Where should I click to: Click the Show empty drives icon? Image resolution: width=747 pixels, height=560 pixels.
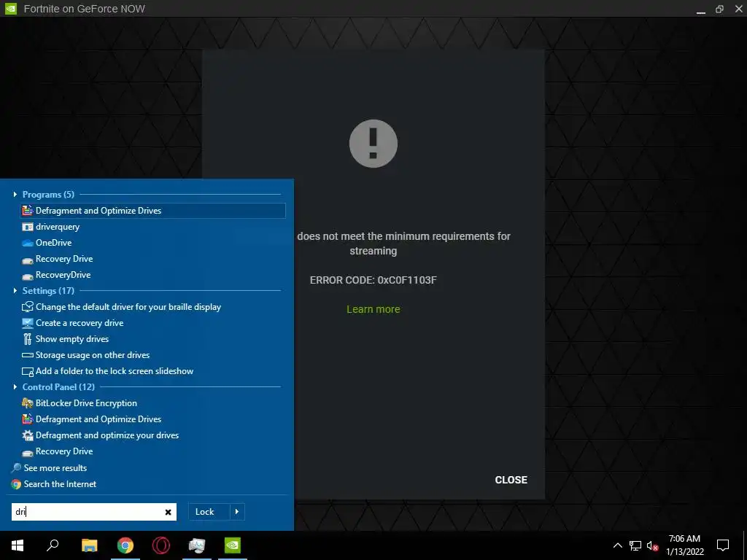28,339
